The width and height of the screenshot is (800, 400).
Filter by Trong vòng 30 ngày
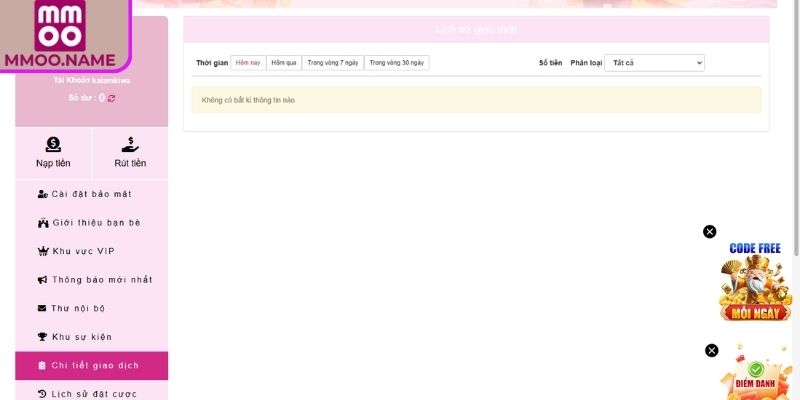[397, 63]
